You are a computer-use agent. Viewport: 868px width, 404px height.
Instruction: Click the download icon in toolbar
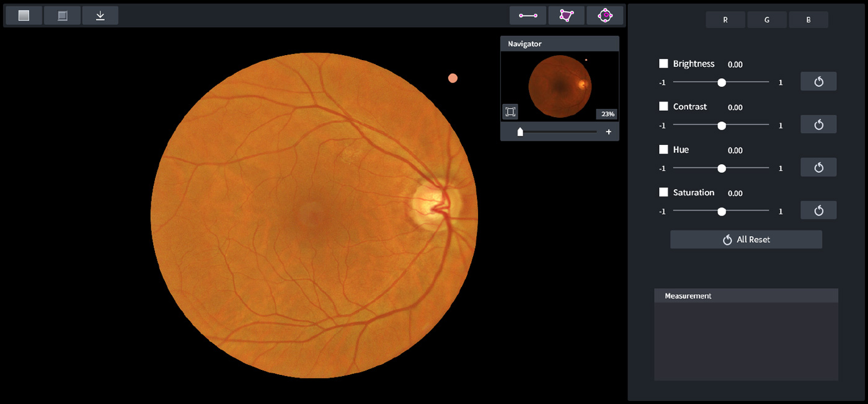point(100,15)
